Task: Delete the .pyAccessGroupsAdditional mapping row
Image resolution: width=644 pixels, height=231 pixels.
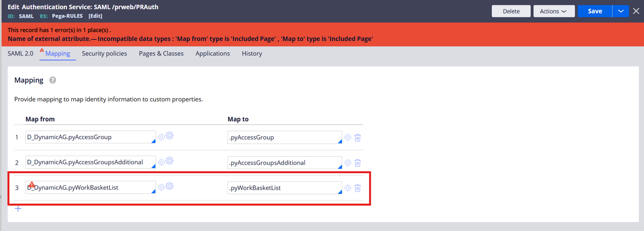Action: click(x=358, y=163)
